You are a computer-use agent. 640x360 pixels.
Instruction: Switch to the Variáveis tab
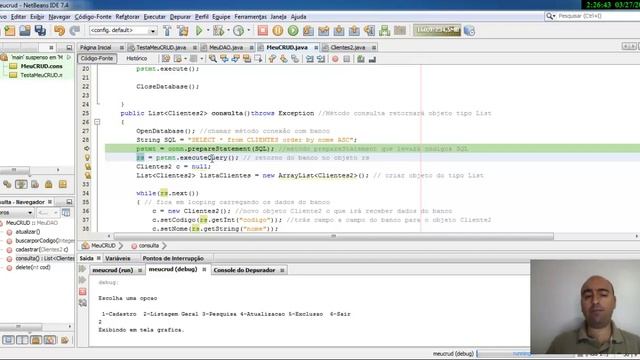[118, 258]
